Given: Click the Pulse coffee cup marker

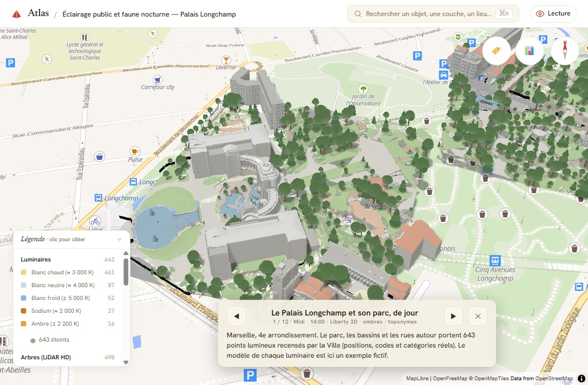Looking at the screenshot, I should [135, 152].
